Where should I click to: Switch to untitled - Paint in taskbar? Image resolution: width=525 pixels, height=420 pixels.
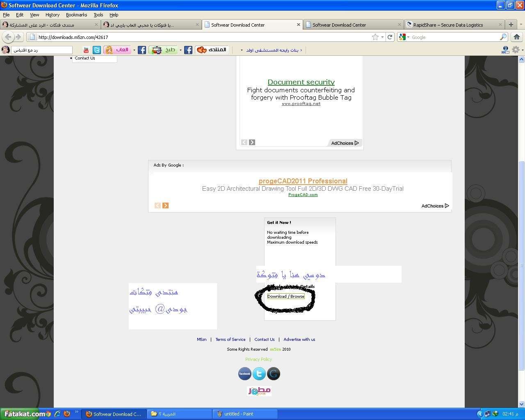245,414
